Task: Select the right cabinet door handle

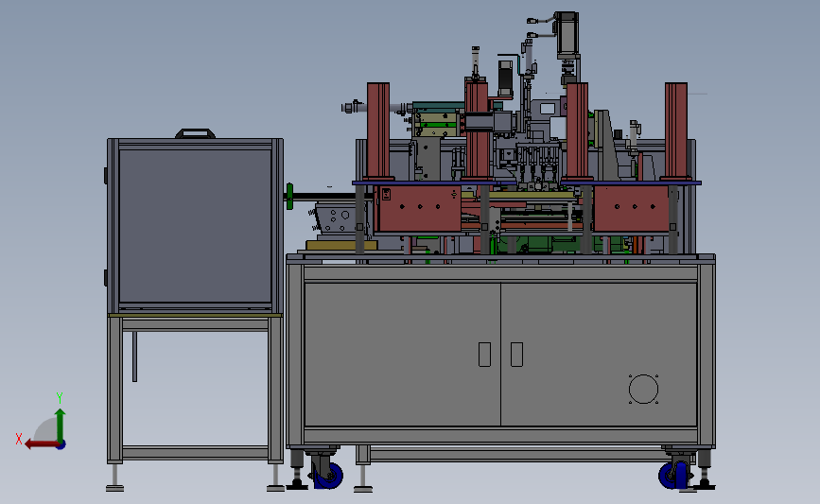Action: (516, 355)
